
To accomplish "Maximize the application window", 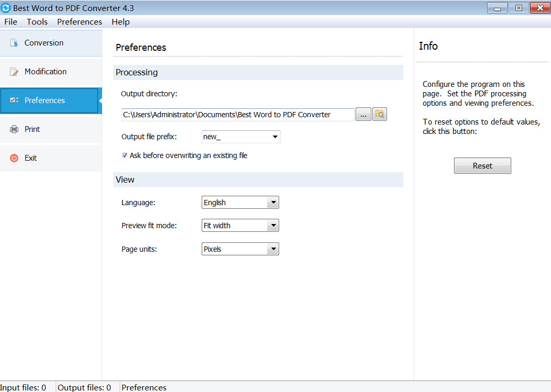I will (519, 8).
